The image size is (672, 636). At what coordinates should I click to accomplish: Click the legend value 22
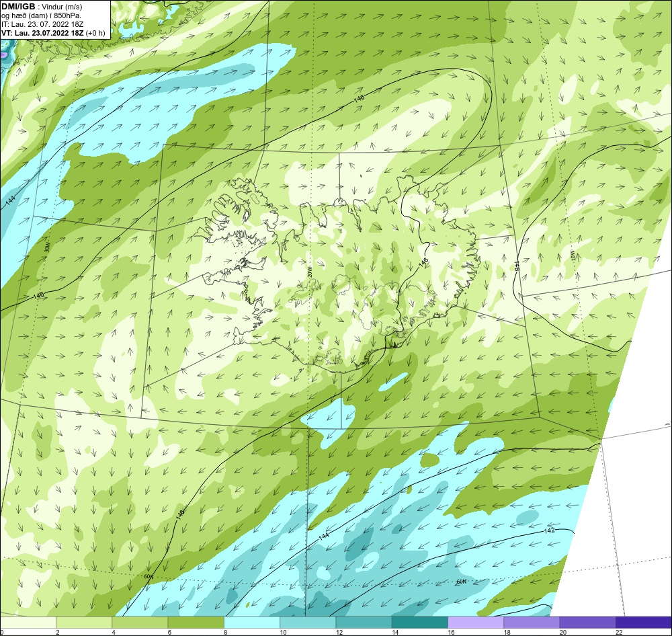pyautogui.click(x=619, y=632)
